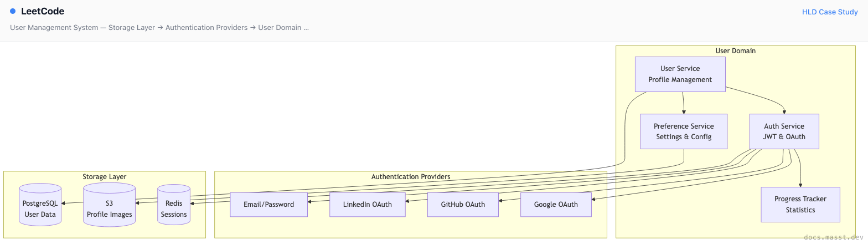Image resolution: width=868 pixels, height=244 pixels.
Task: Click the User Domain group label
Action: [x=736, y=51]
